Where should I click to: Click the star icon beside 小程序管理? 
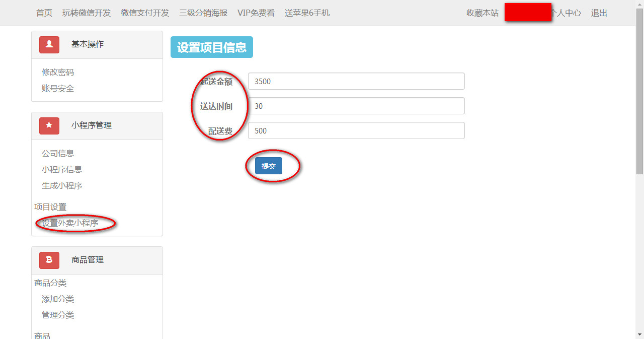(x=49, y=125)
